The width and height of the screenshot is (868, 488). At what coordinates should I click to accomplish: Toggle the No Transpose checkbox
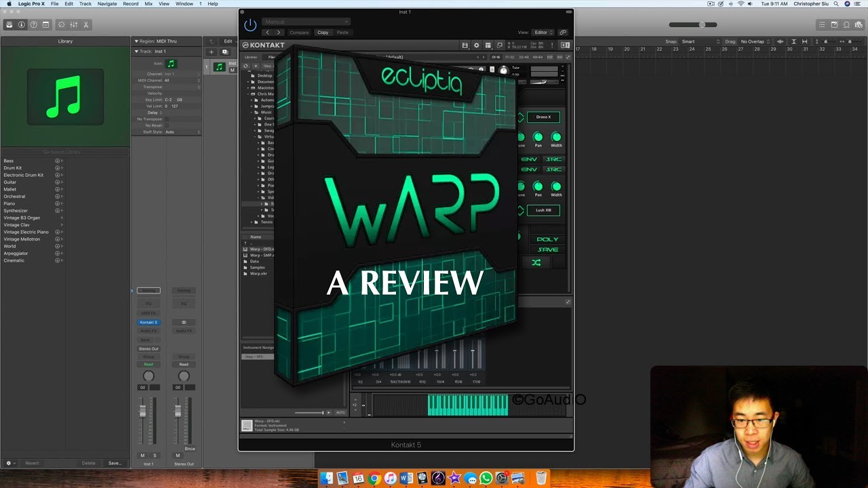click(x=167, y=119)
